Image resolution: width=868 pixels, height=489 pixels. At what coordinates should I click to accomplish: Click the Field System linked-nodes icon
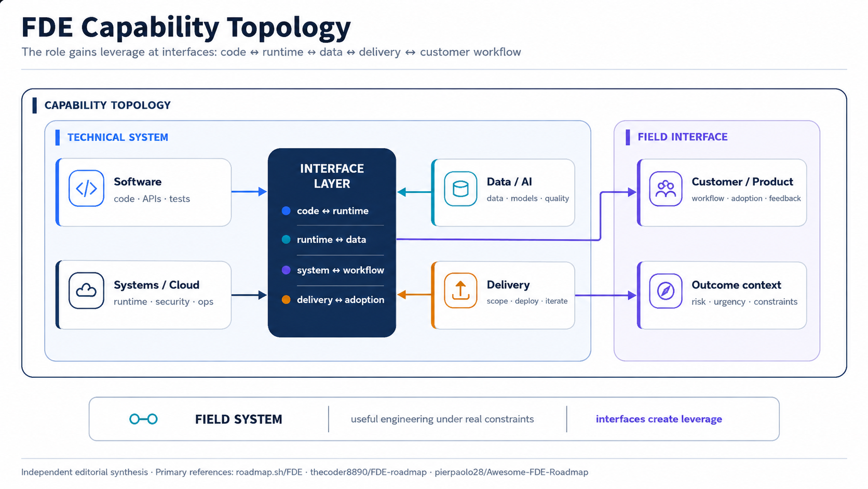143,419
